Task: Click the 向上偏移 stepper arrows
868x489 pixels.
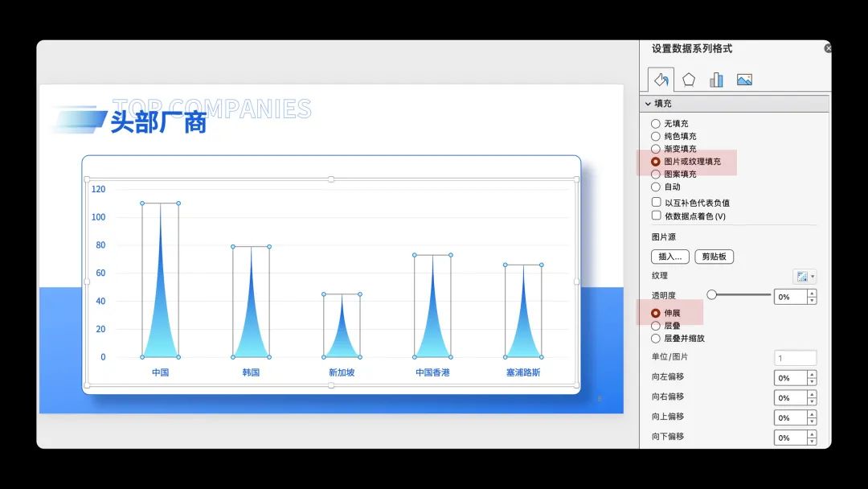Action: click(x=812, y=417)
